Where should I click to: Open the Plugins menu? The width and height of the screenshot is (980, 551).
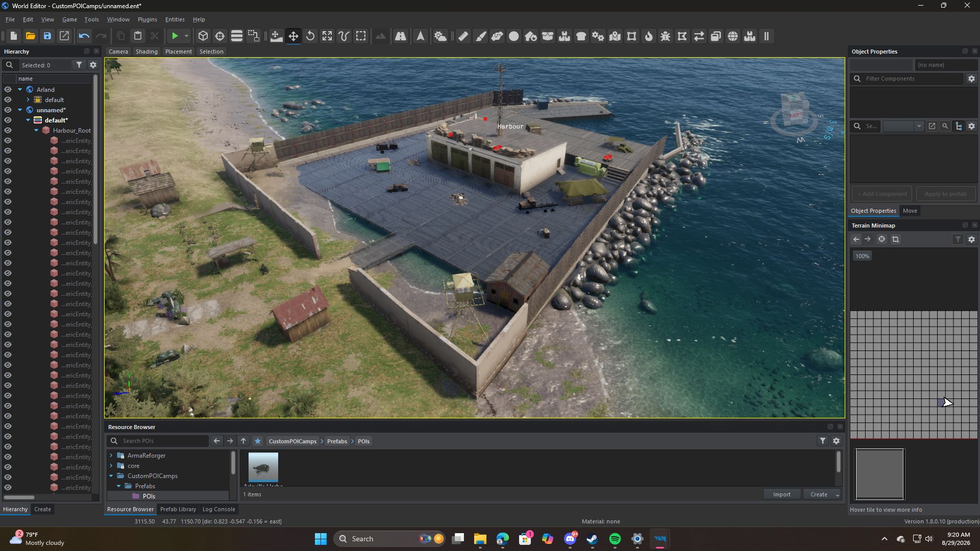pos(147,19)
